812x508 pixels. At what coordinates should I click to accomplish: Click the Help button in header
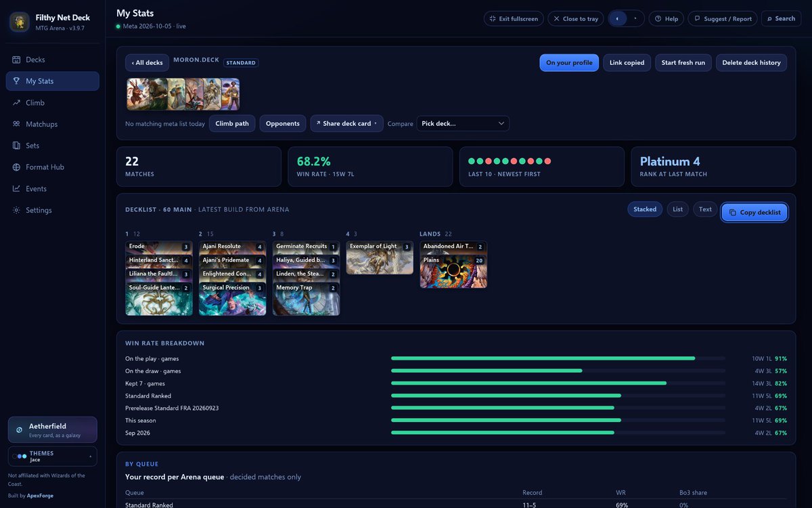[x=667, y=18]
